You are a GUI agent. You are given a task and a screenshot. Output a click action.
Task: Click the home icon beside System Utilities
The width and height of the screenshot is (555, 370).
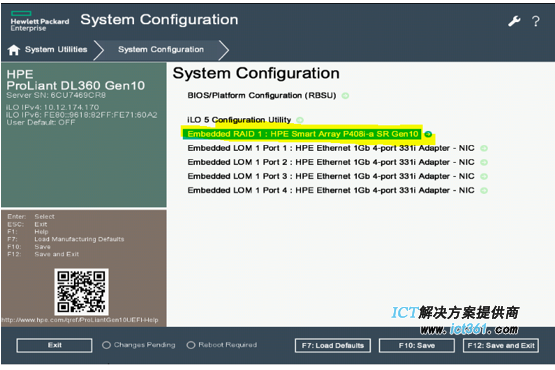point(14,50)
